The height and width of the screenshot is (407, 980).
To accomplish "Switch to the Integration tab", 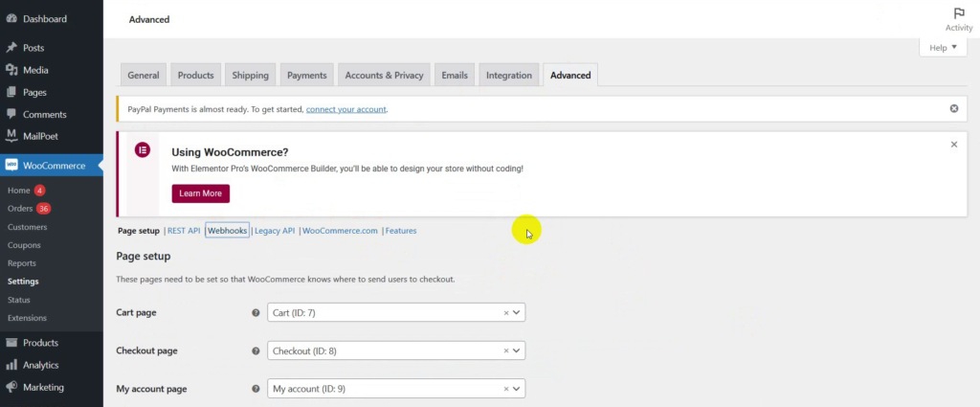I will pyautogui.click(x=509, y=75).
